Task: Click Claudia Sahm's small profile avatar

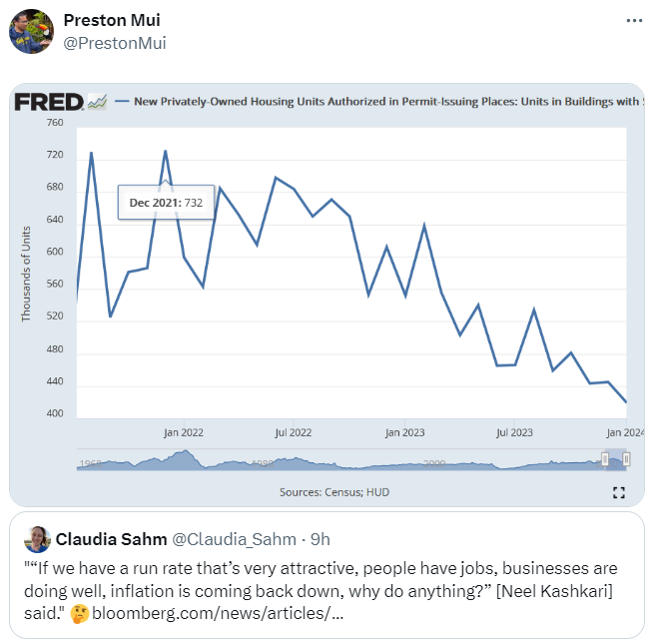Action: (38, 539)
